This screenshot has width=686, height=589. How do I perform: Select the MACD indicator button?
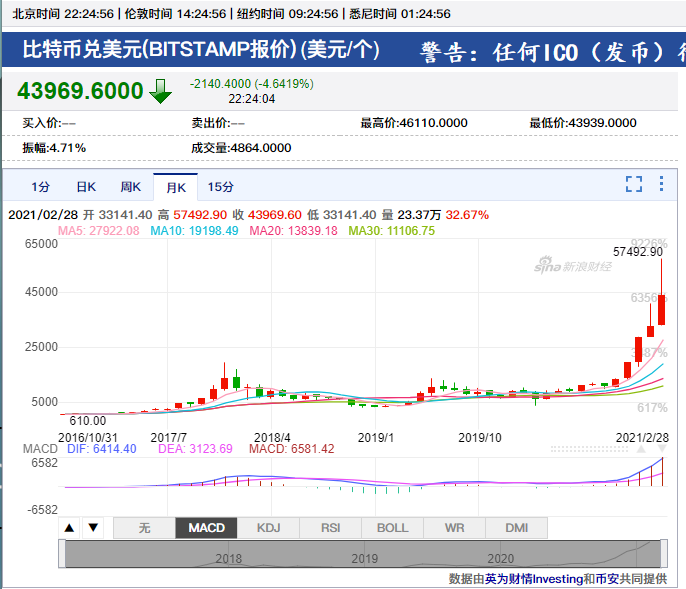click(206, 528)
